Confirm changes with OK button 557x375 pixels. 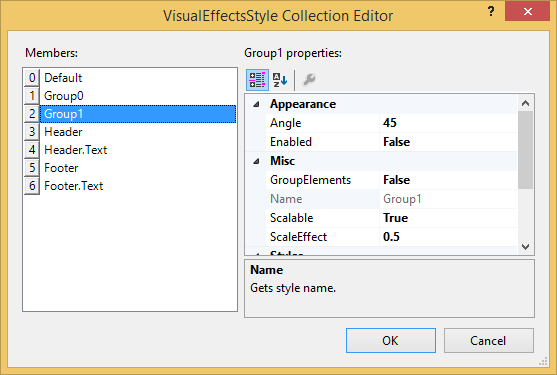coord(391,341)
